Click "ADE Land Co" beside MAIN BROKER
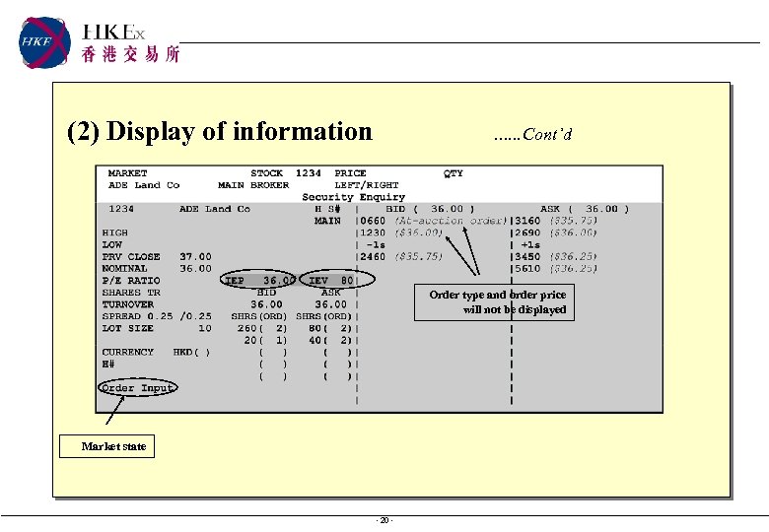 [x=144, y=185]
